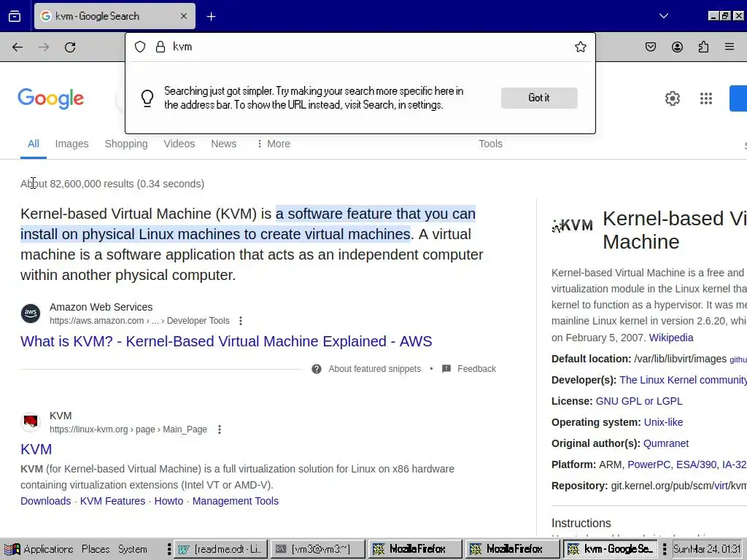The width and height of the screenshot is (747, 560).
Task: Open Firefox View icon in tab bar
Action: pyautogui.click(x=15, y=16)
